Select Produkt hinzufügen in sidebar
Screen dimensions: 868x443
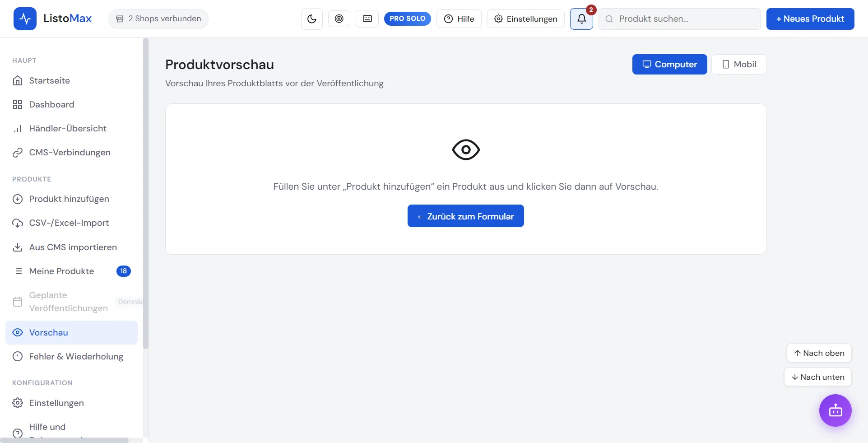[71, 199]
